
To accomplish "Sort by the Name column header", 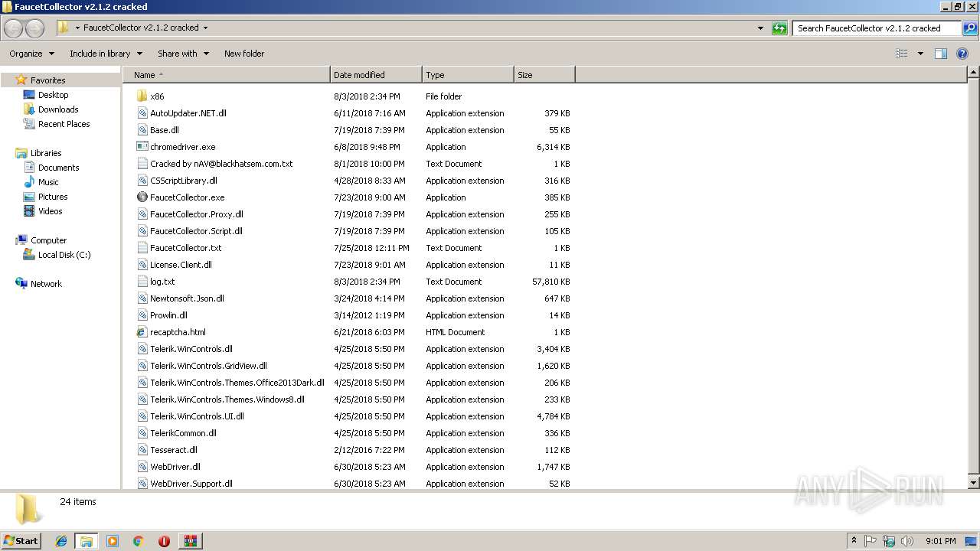I will (227, 75).
